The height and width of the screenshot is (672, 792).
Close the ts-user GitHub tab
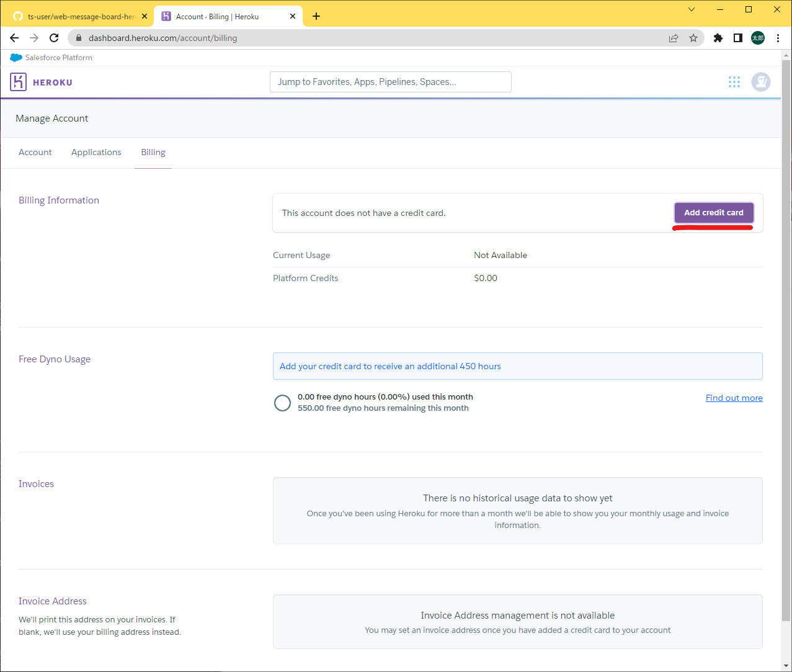click(x=145, y=17)
